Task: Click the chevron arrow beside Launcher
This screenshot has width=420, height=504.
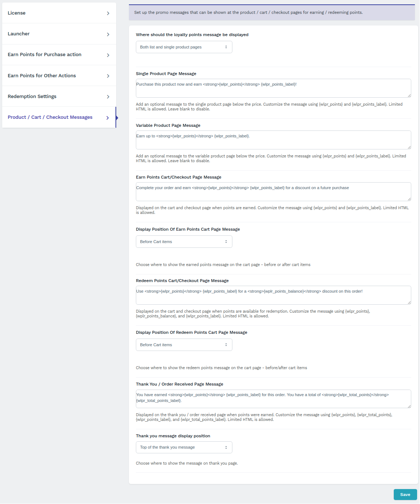Action: pyautogui.click(x=108, y=34)
